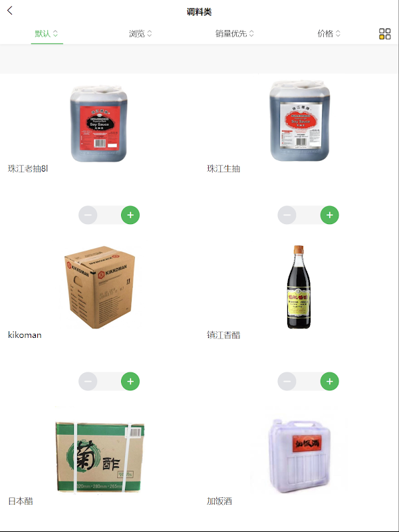Open 日本醋 product name link
Screen dimensions: 399x532
(x=21, y=501)
